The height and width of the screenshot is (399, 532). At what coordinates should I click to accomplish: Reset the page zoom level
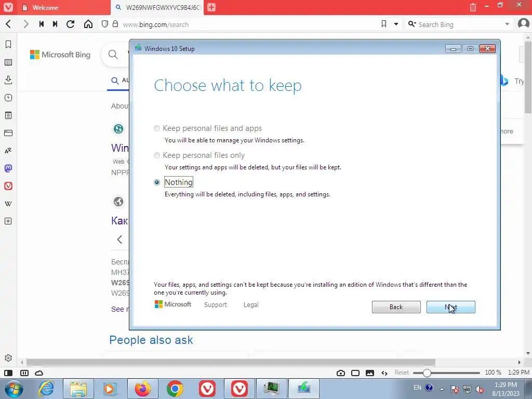(402, 373)
